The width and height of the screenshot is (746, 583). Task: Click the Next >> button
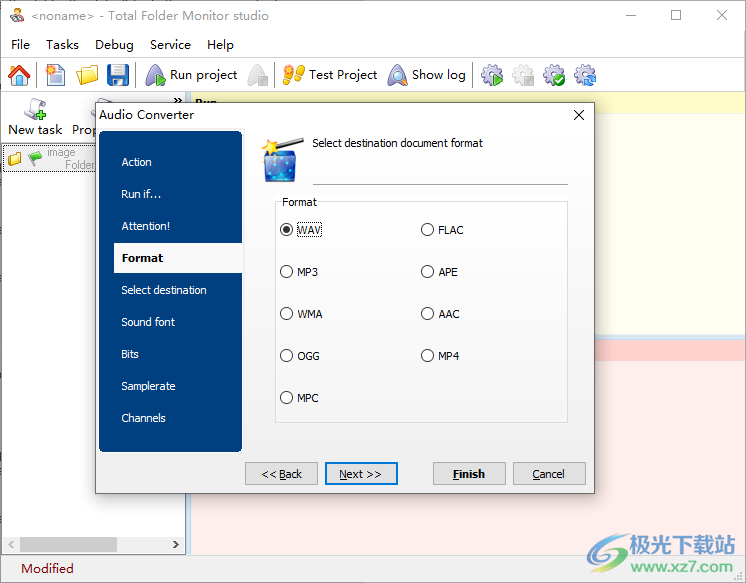point(361,474)
